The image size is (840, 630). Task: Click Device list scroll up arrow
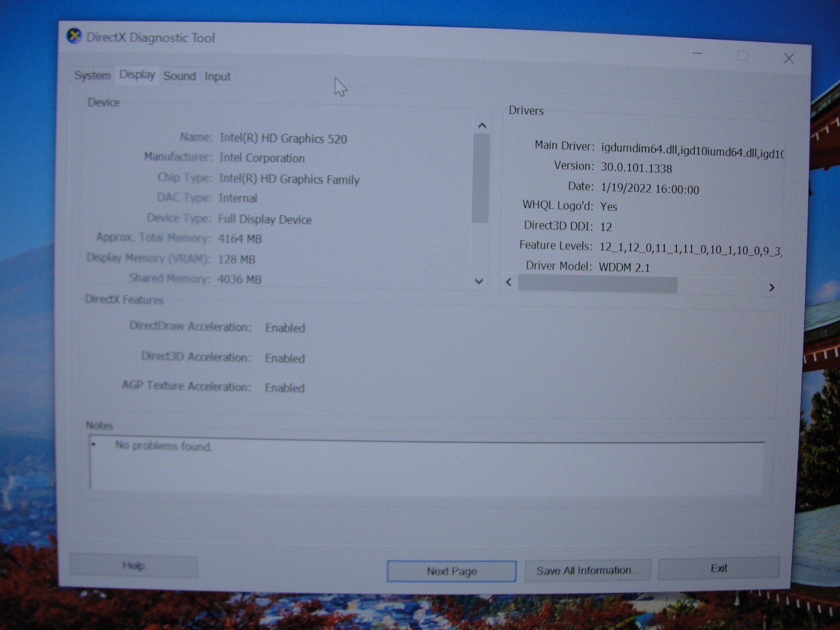[x=482, y=125]
